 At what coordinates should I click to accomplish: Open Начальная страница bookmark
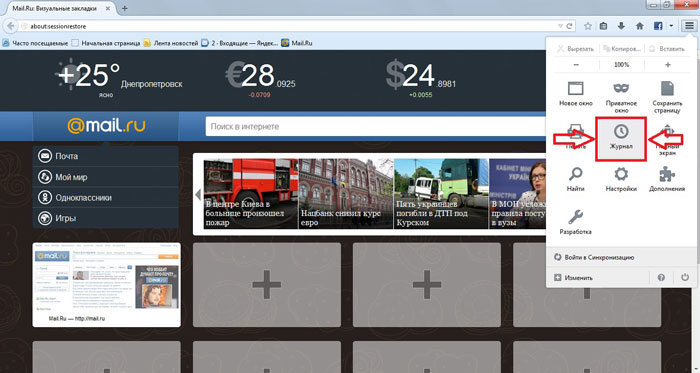tap(106, 43)
